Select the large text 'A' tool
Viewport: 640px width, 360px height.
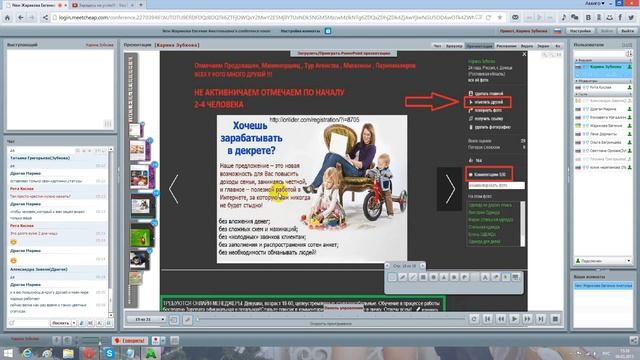484,278
